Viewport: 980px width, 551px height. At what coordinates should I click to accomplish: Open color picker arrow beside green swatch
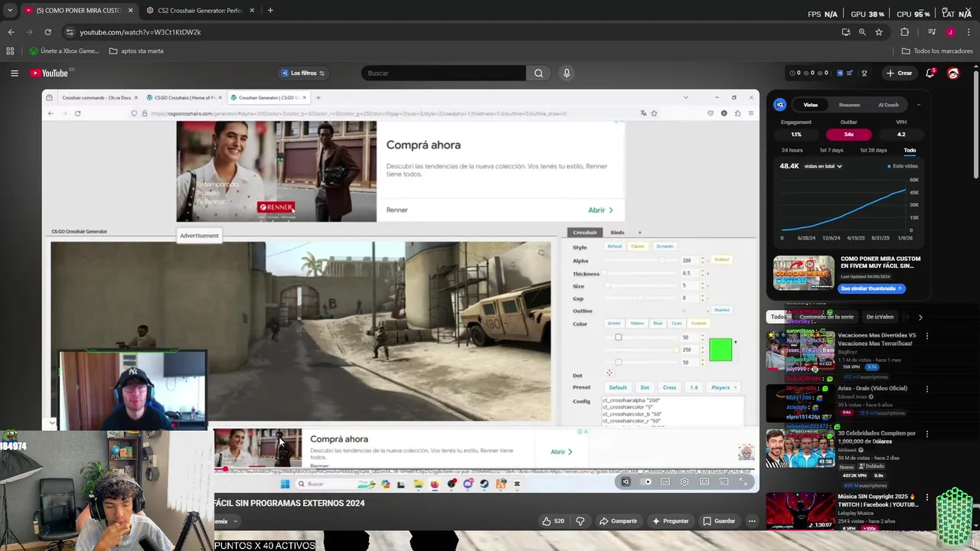click(x=736, y=342)
